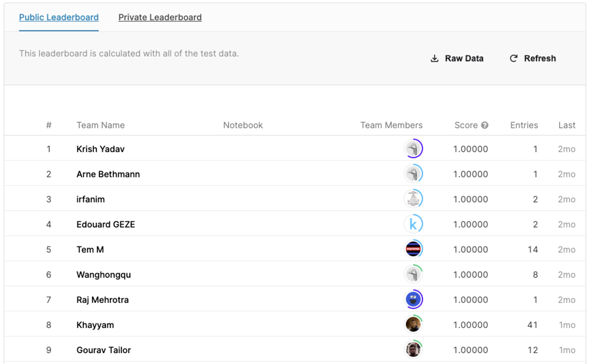Viewport: 589px width, 364px height.
Task: Select team name Wanghongqu
Action: pyautogui.click(x=104, y=275)
